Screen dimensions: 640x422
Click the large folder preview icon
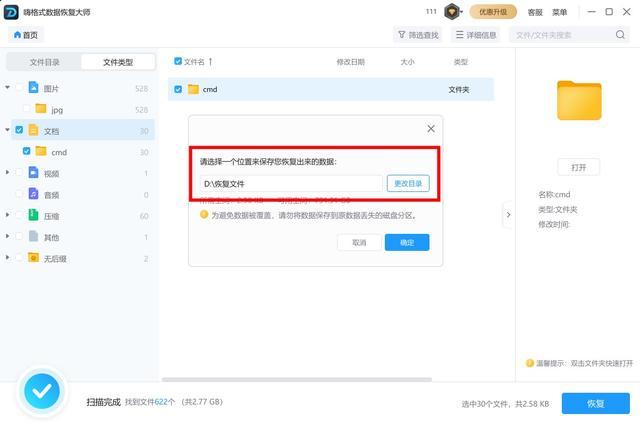point(579,100)
